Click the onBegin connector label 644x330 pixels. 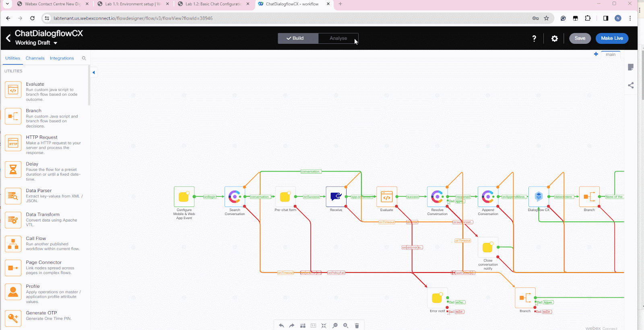point(210,197)
